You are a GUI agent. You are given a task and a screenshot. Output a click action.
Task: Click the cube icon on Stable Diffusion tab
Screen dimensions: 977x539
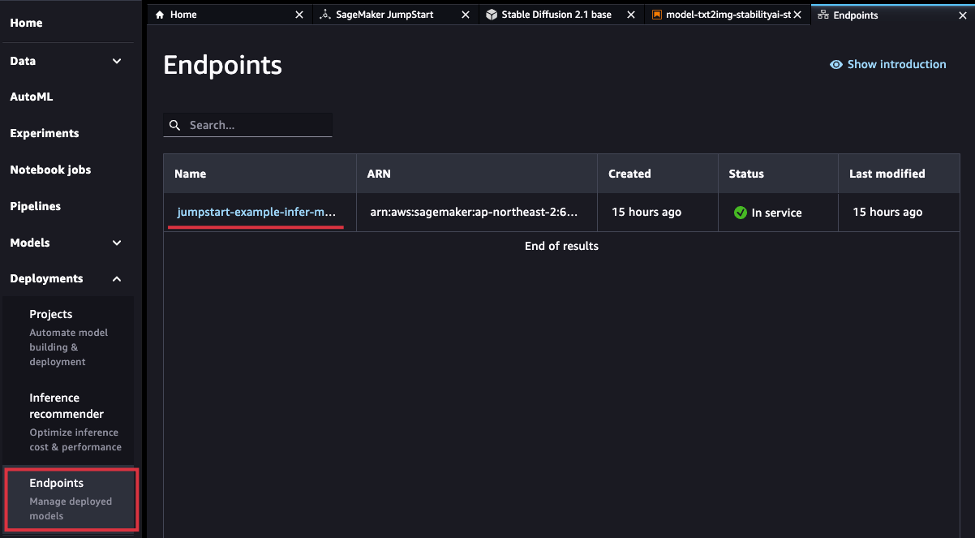491,14
